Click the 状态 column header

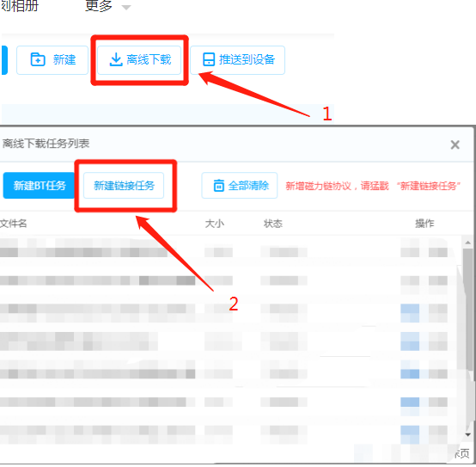[x=272, y=224]
